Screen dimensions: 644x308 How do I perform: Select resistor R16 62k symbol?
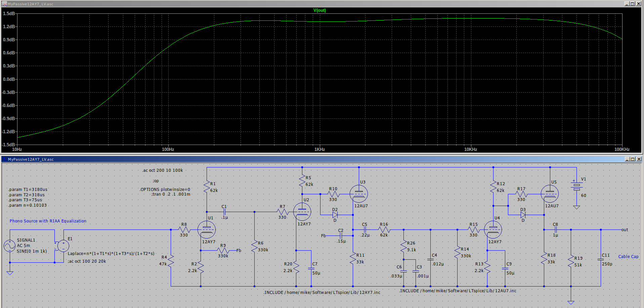(x=384, y=230)
